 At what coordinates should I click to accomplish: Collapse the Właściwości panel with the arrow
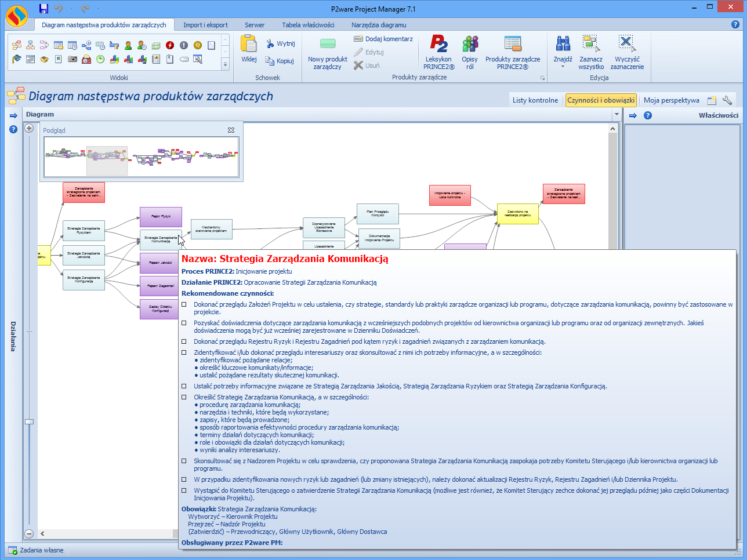pyautogui.click(x=633, y=115)
